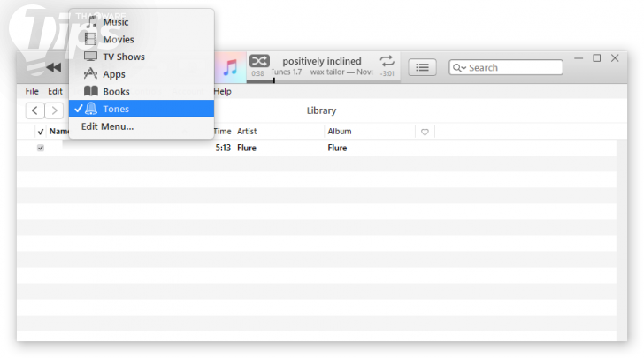
Task: Select the checked Tones entry
Action: click(142, 109)
